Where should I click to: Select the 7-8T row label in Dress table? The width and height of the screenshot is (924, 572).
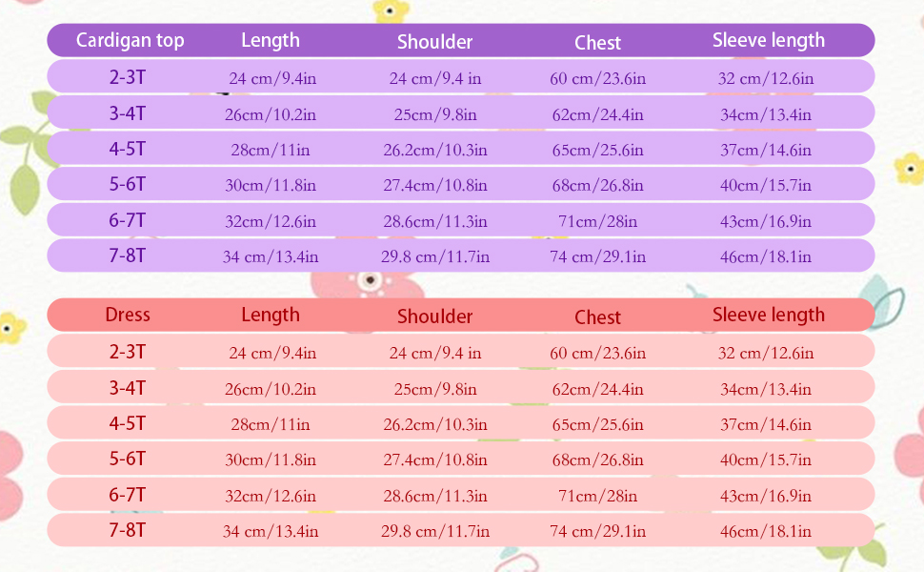coord(128,530)
